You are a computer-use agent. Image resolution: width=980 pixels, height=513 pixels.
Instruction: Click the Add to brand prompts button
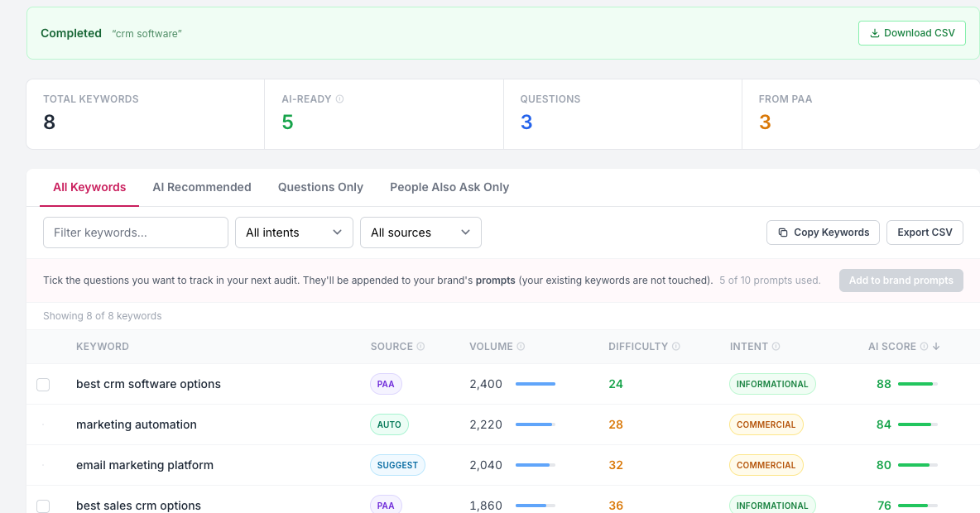[x=901, y=280]
